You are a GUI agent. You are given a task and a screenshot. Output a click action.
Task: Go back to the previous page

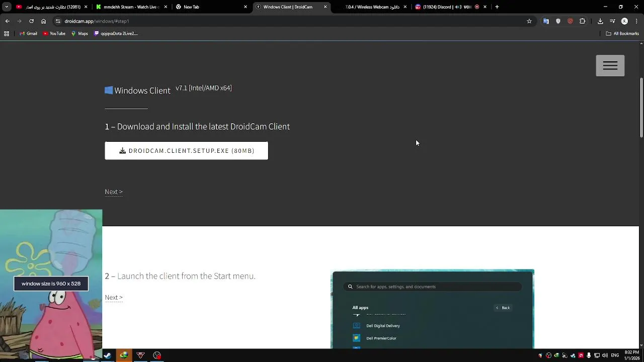point(7,21)
